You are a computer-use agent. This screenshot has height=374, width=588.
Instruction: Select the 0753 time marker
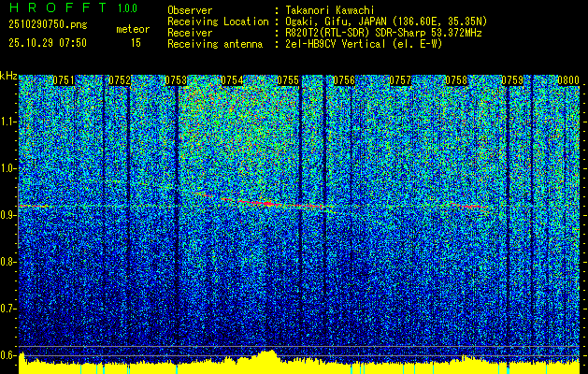[x=176, y=80]
